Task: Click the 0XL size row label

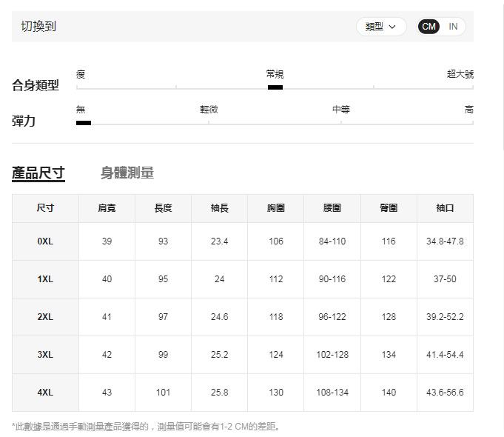Action: [x=45, y=241]
